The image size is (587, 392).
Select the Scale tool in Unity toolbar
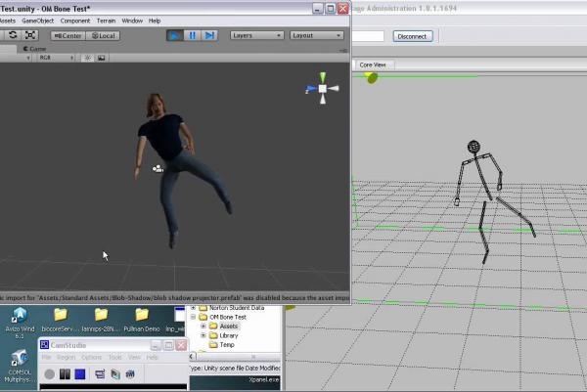tap(30, 35)
